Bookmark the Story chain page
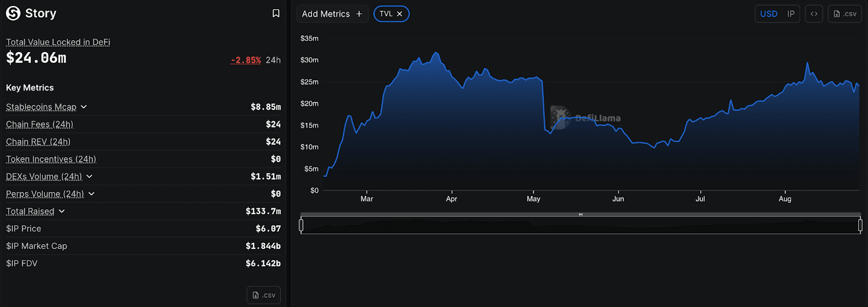The image size is (868, 307). tap(276, 14)
